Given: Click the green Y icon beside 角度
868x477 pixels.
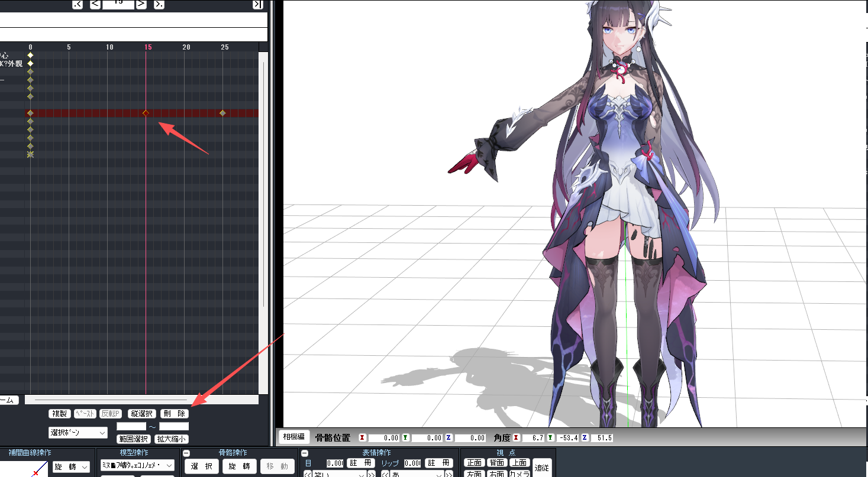Looking at the screenshot, I should tap(551, 438).
